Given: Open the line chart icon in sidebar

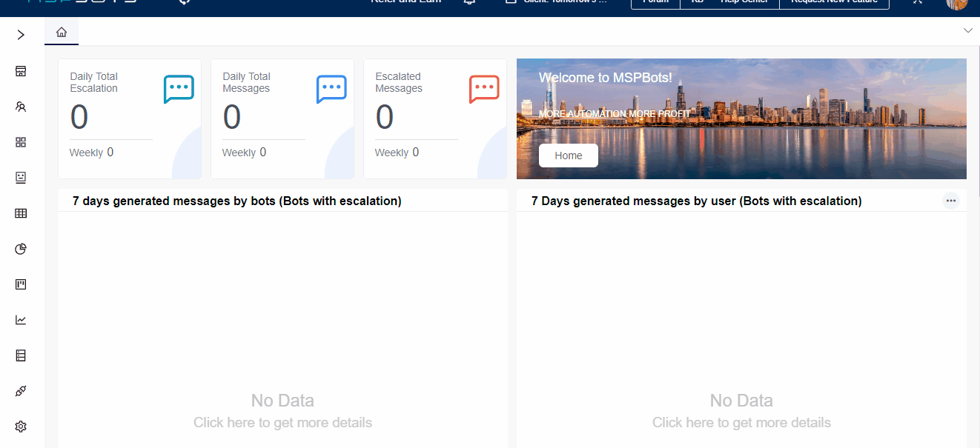Looking at the screenshot, I should coord(21,320).
